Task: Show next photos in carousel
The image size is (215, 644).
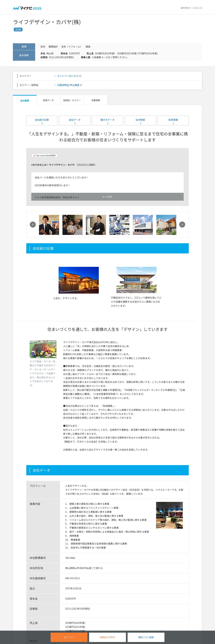Action: pos(182,225)
